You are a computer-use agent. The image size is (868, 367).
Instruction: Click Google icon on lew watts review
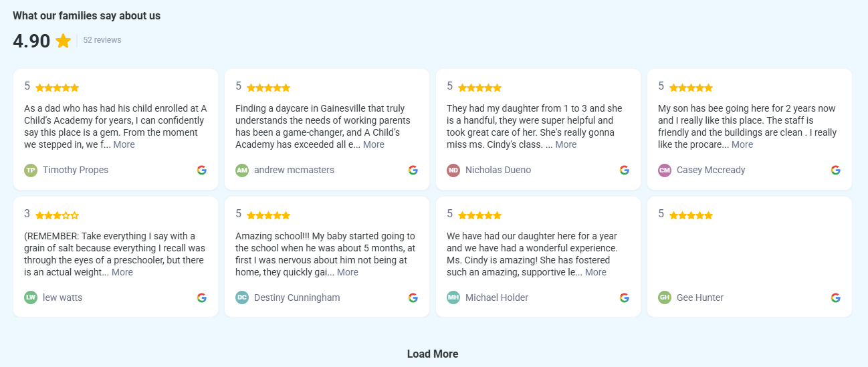[x=202, y=297]
